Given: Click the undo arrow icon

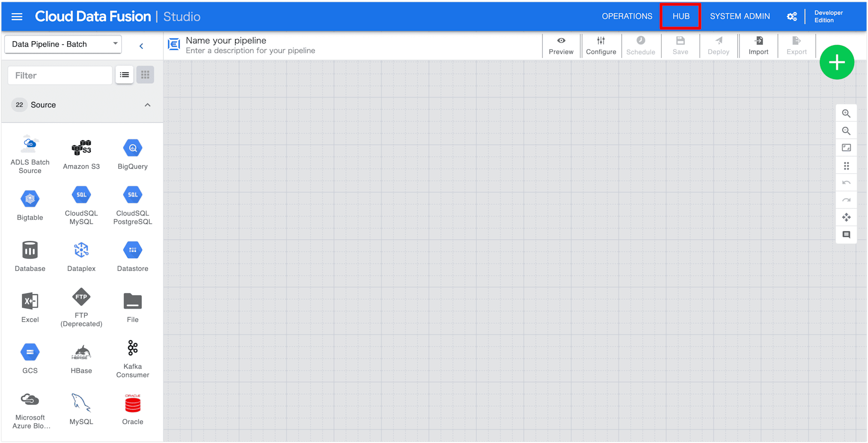Looking at the screenshot, I should pos(846,183).
